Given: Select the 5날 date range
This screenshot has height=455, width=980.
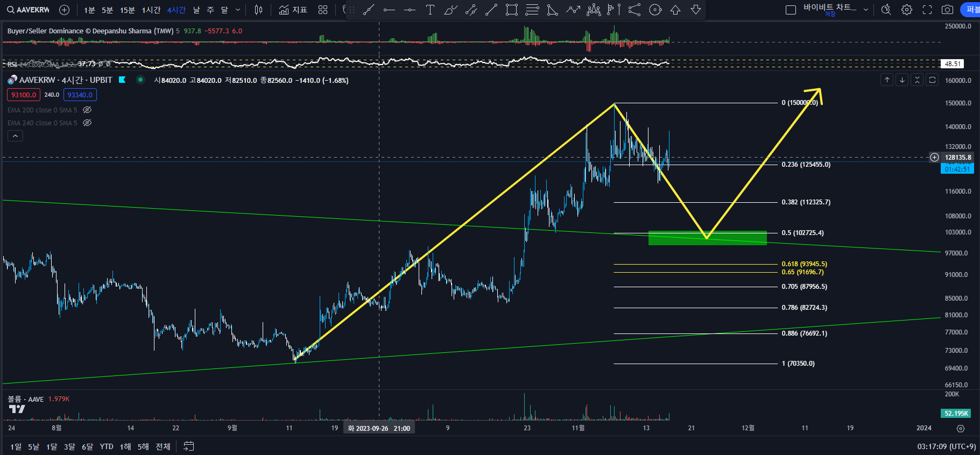Looking at the screenshot, I should [x=33, y=446].
